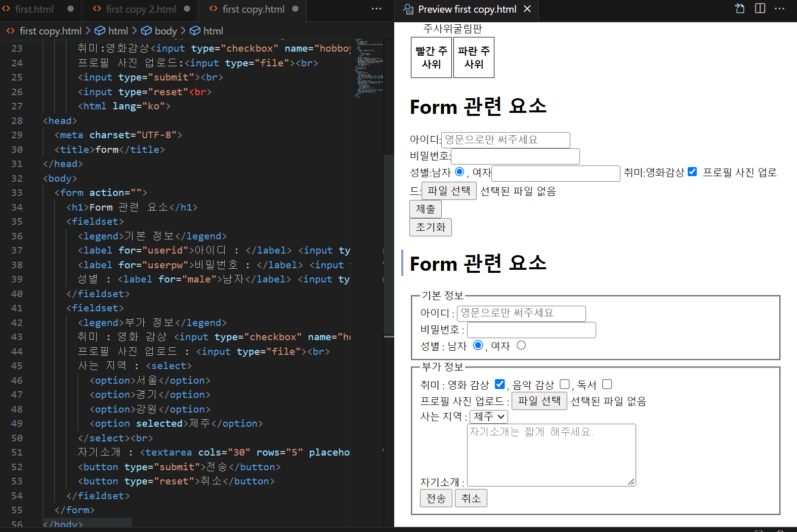Enable the 음악 감상 checkbox
The image size is (797, 532).
point(565,384)
